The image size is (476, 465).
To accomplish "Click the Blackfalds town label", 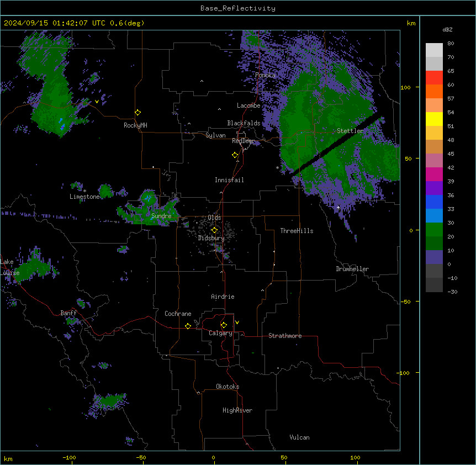I will coord(244,123).
